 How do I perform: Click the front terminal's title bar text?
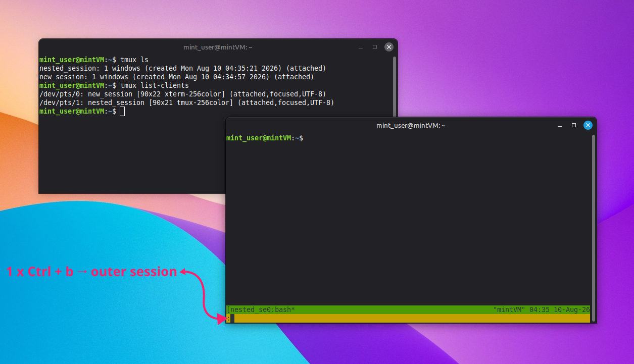[411, 125]
